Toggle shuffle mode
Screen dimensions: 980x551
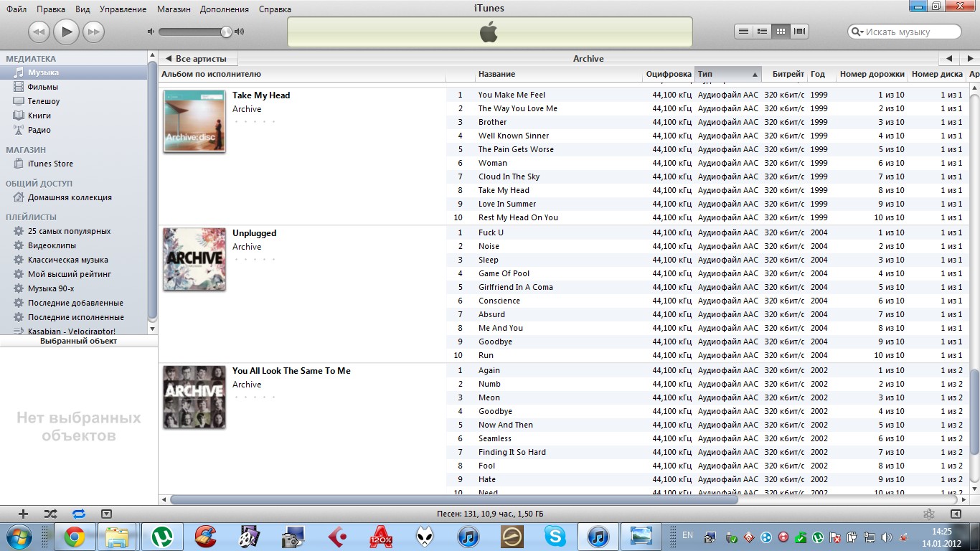point(50,514)
